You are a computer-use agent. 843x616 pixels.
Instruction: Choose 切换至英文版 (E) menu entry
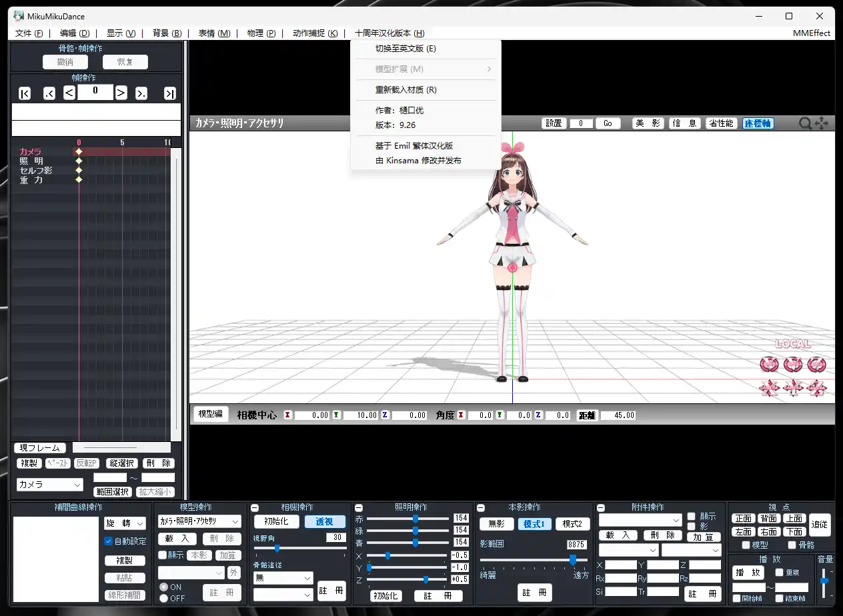[426, 49]
